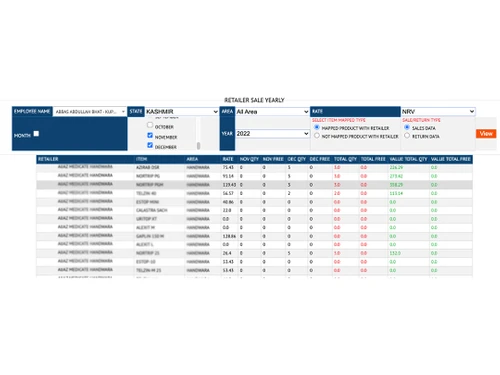Image resolution: width=500 pixels, height=375 pixels.
Task: Click the TOTAL FREE column header
Action: (373, 159)
